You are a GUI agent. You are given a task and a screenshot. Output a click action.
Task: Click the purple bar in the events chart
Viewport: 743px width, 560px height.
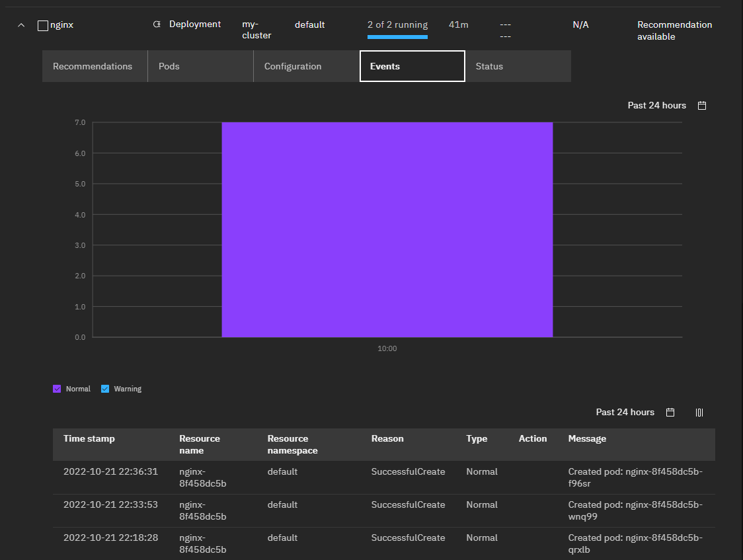pyautogui.click(x=387, y=229)
